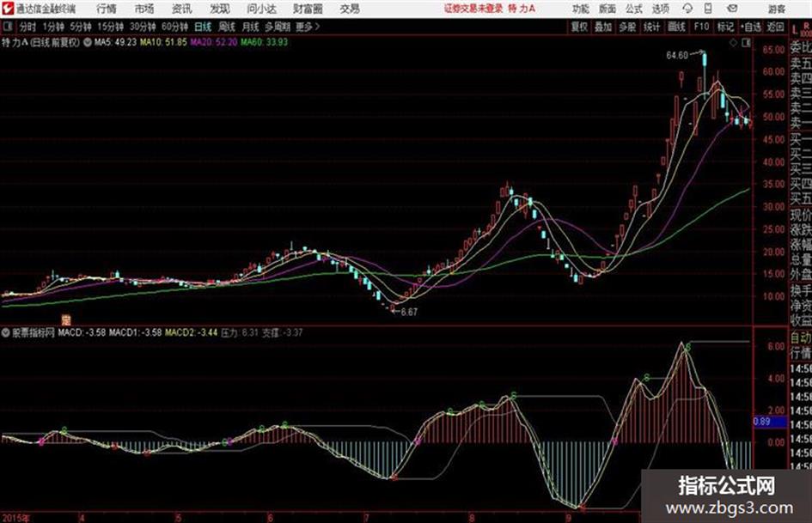The width and height of the screenshot is (812, 523).
Task: Click the MA10: 51.85 value
Action: (163, 42)
